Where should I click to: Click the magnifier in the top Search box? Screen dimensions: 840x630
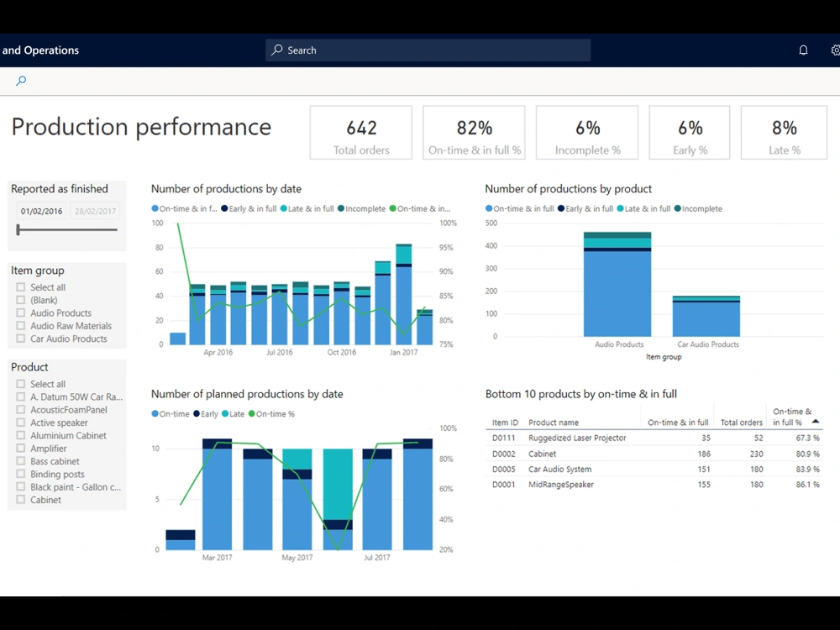276,50
